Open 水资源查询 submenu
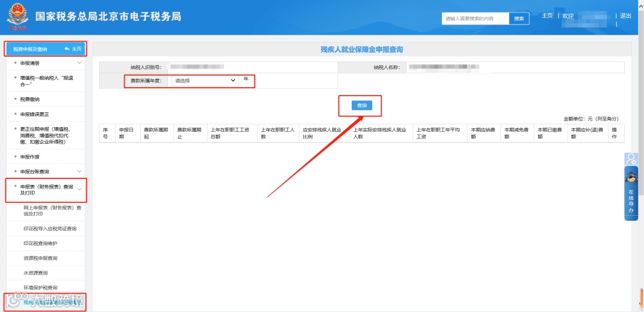 coord(36,273)
